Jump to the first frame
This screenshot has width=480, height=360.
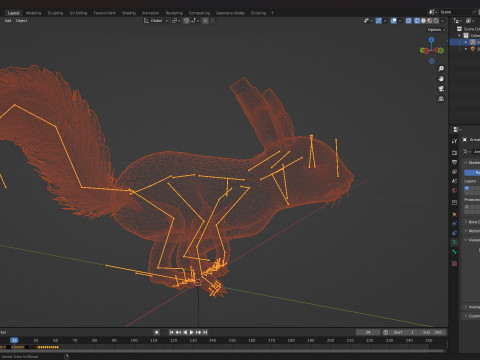coord(171,332)
